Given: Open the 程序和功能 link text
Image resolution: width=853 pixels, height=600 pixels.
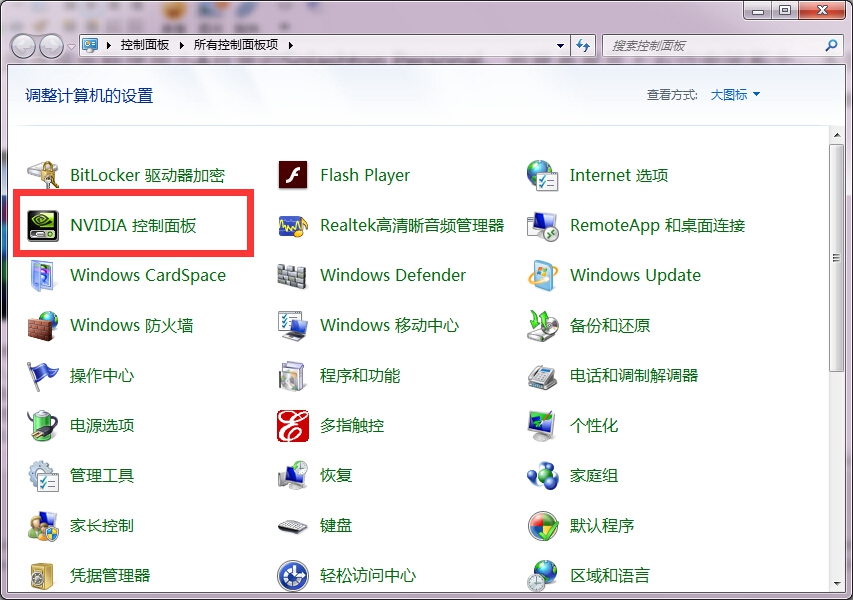Looking at the screenshot, I should (x=360, y=375).
